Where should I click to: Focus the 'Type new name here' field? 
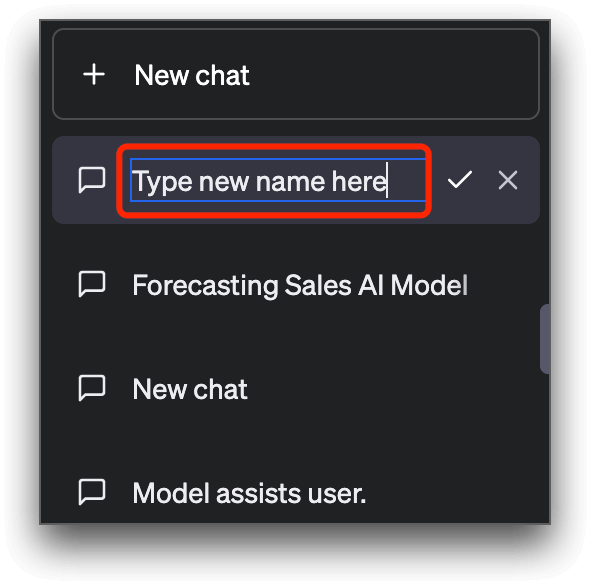[278, 180]
